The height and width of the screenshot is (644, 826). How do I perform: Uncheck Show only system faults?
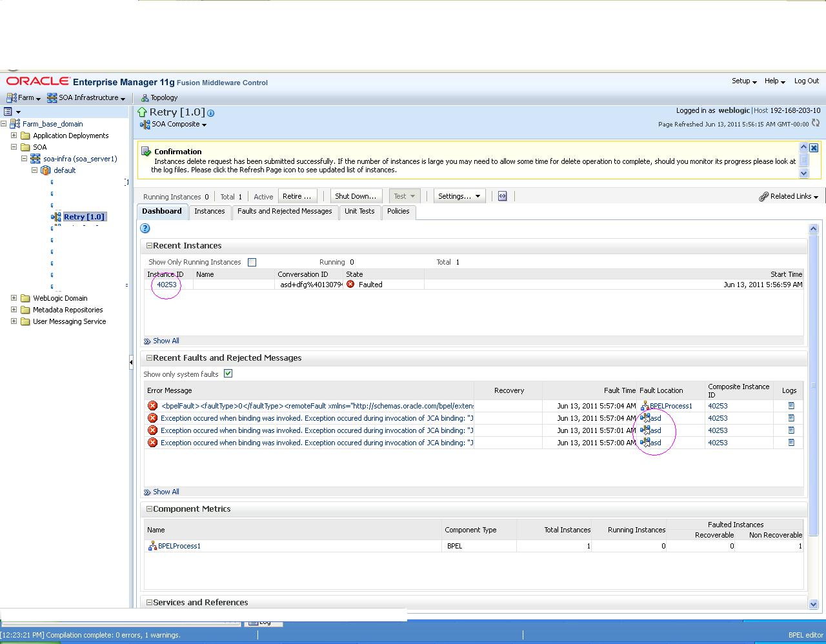point(228,374)
